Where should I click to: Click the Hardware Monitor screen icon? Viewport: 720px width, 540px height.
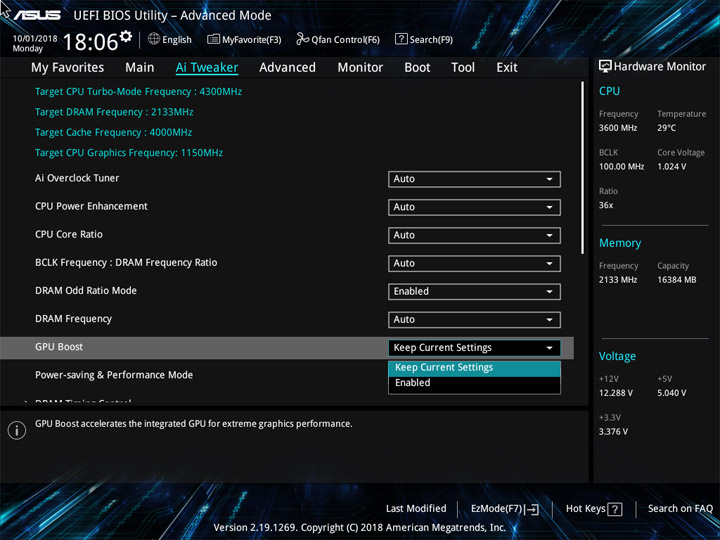point(605,66)
